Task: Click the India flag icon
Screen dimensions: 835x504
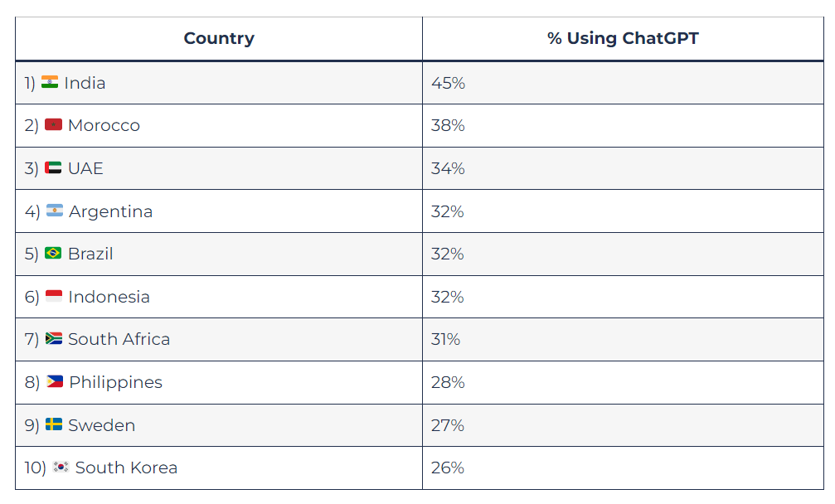Action: click(50, 82)
